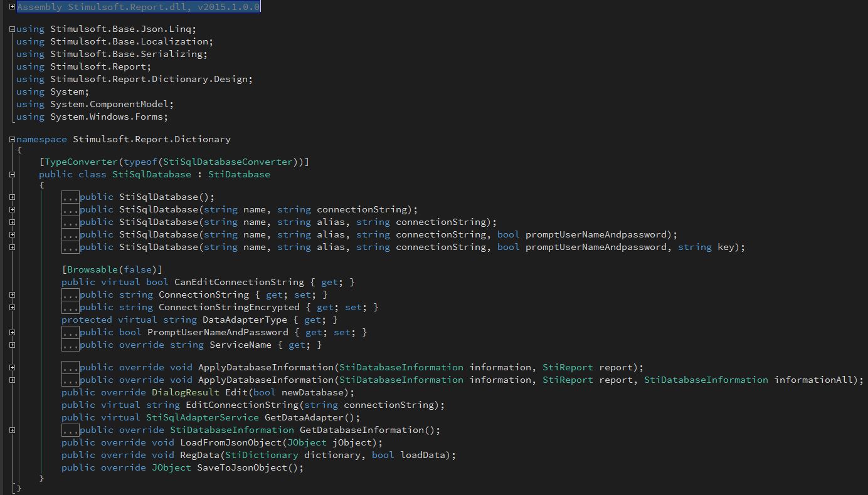Click the informationAll parameter name
Screen dimensions: 868x495
click(813, 380)
